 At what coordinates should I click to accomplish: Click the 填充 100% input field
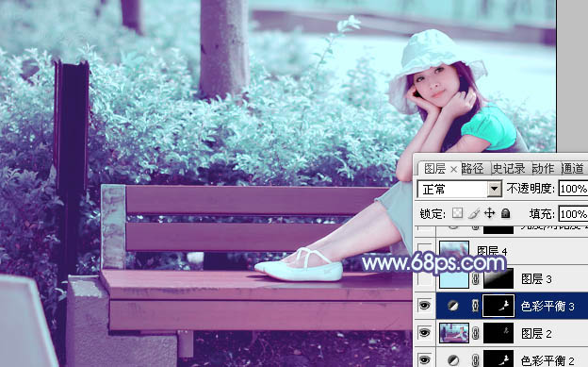(573, 214)
